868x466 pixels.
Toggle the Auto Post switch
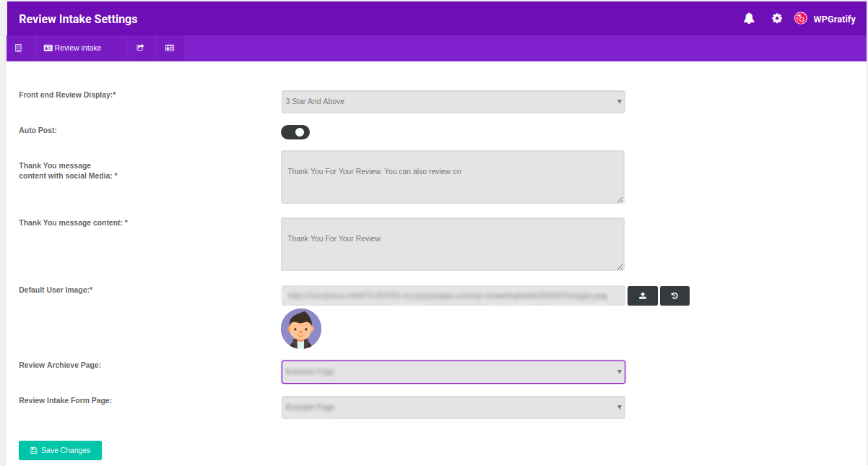[x=295, y=132]
